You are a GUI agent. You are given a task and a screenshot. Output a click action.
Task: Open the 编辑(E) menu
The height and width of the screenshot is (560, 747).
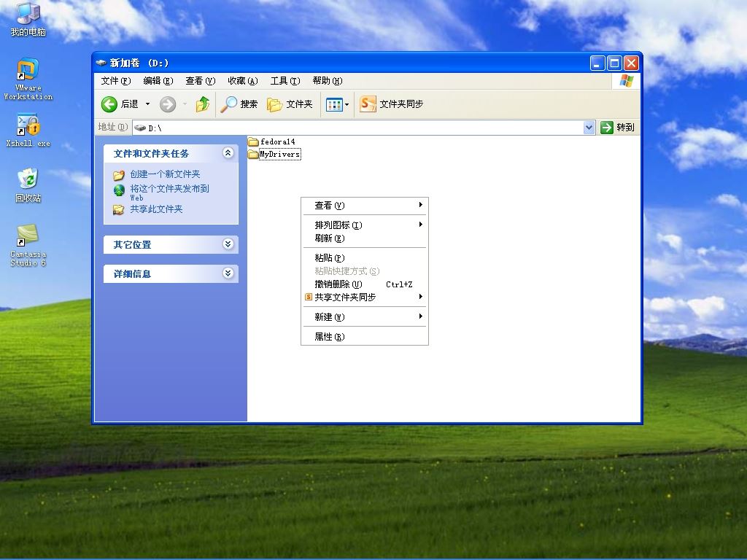pyautogui.click(x=158, y=81)
